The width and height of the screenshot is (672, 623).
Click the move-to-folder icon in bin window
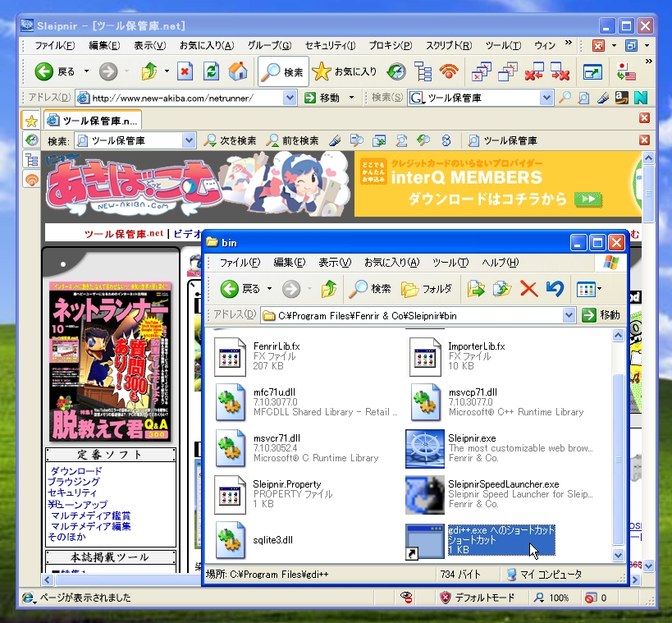pos(476,289)
